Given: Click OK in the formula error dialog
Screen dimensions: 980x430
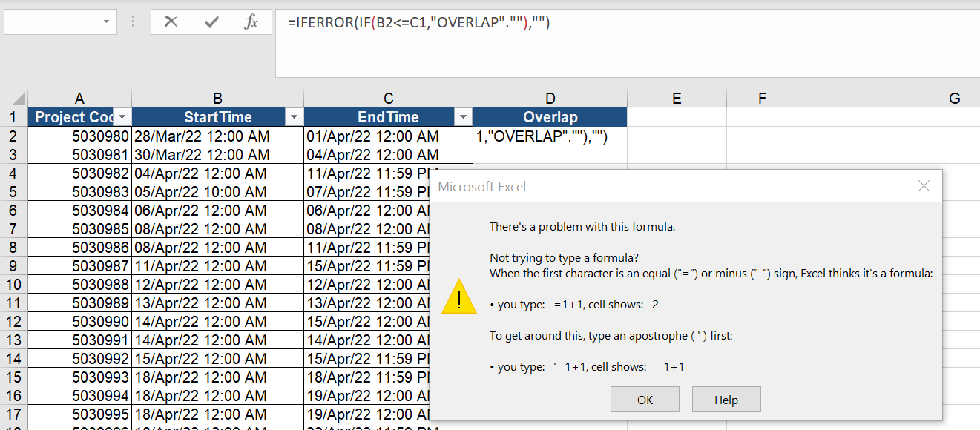Looking at the screenshot, I should tap(645, 400).
